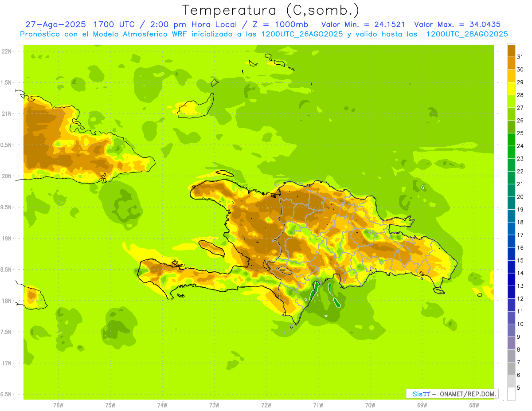This screenshot has width=532, height=411.
Task: Select the date text "27-Ago-2025"
Action: pyautogui.click(x=55, y=24)
